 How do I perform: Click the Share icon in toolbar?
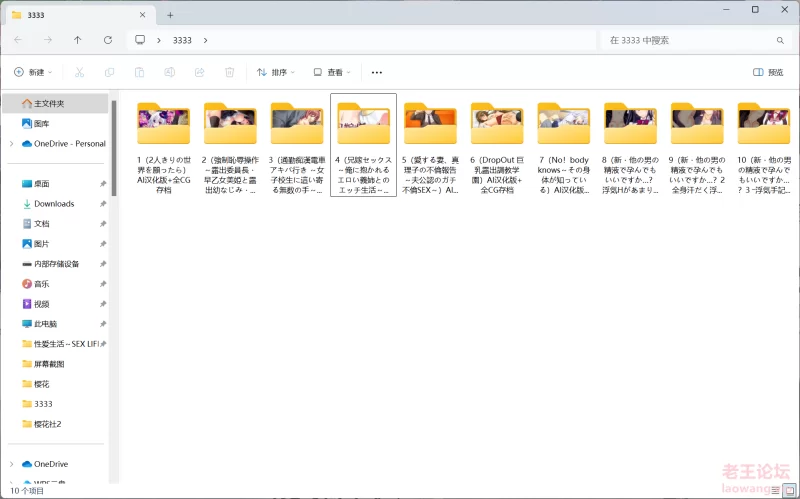[199, 72]
